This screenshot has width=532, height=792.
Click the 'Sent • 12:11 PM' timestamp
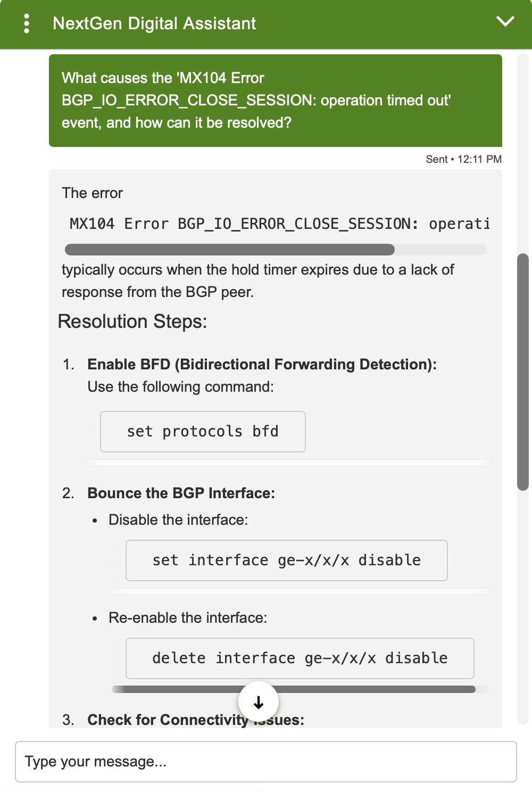(x=464, y=159)
